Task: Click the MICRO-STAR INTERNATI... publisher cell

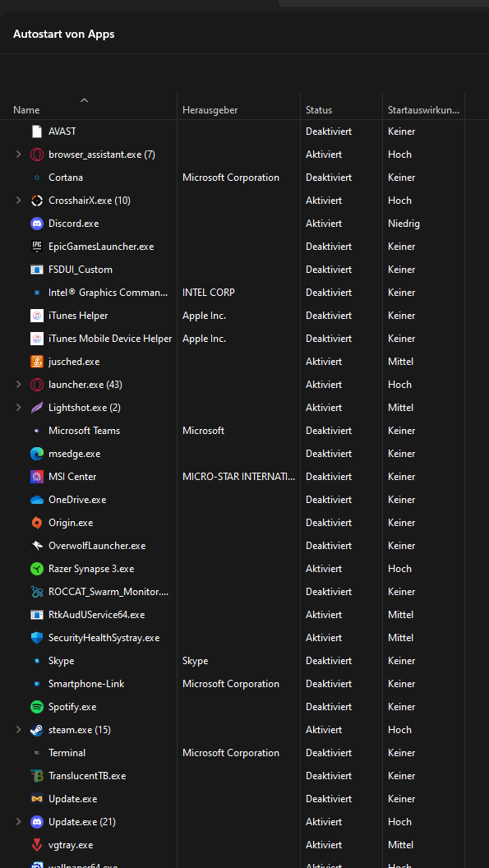Action: 238,476
